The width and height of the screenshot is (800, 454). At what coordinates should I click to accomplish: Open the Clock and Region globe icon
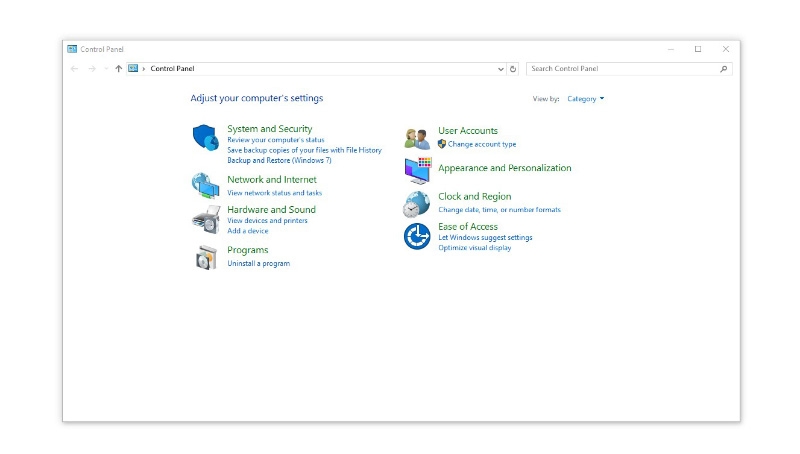(x=416, y=204)
